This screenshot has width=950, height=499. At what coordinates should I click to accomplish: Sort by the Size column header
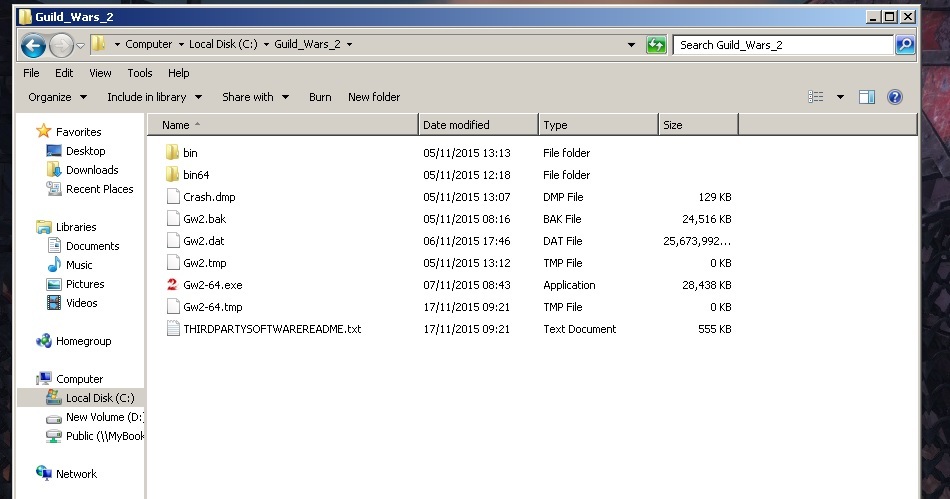pyautogui.click(x=698, y=125)
